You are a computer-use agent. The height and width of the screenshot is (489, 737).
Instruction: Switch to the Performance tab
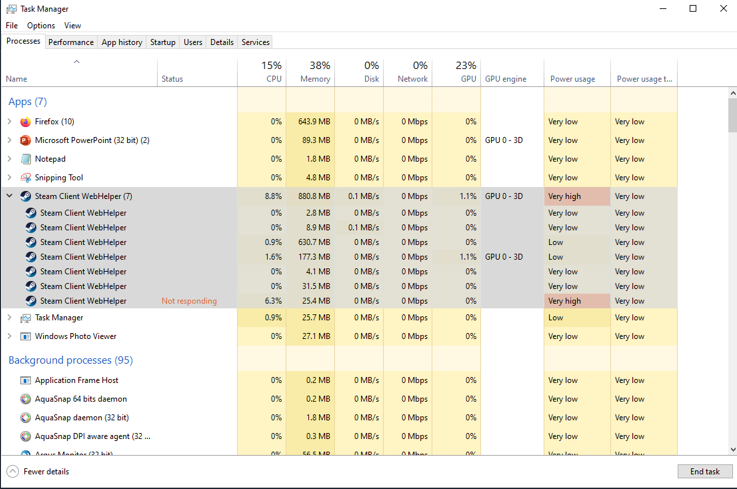[71, 42]
